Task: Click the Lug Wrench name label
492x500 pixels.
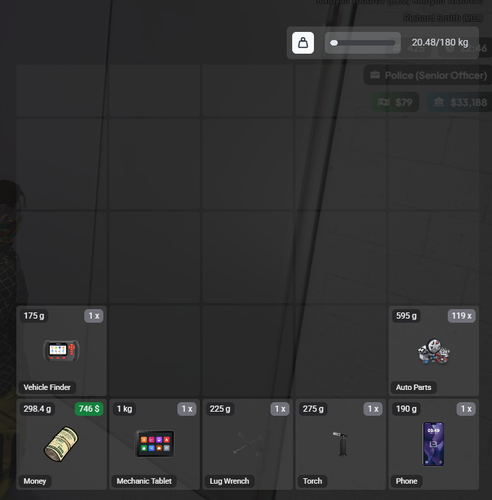Action: pyautogui.click(x=229, y=481)
